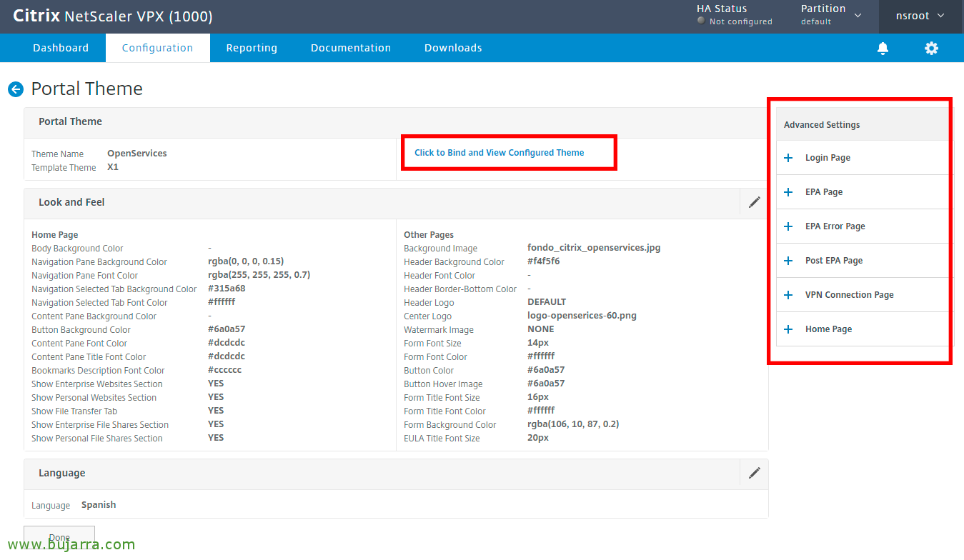The width and height of the screenshot is (964, 560).
Task: Click Header Background Color #f4f5f6 value
Action: [x=544, y=261]
